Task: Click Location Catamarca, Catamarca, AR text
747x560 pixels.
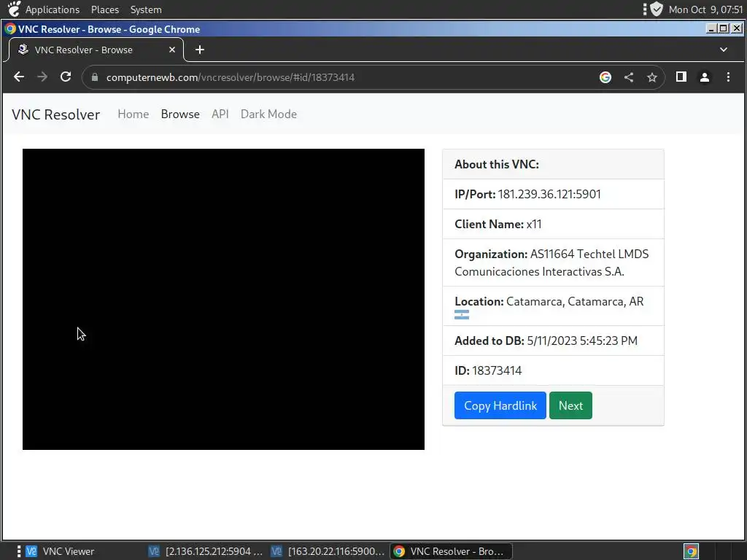Action: [x=549, y=301]
